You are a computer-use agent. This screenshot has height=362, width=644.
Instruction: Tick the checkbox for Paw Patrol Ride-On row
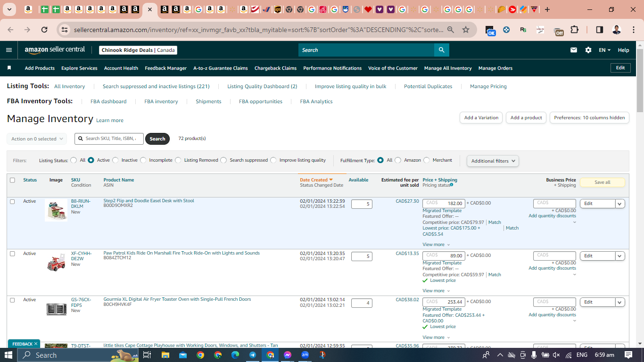tap(12, 254)
